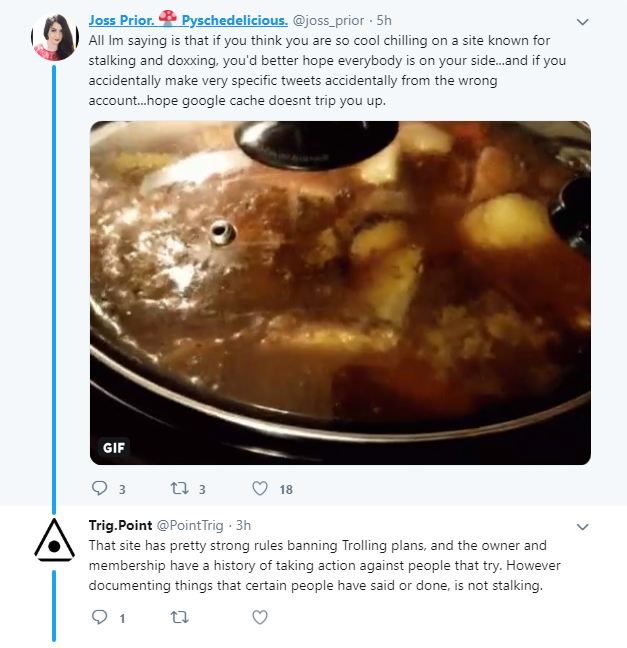Expand options chevron on Joss Prior's tweet

(x=582, y=22)
